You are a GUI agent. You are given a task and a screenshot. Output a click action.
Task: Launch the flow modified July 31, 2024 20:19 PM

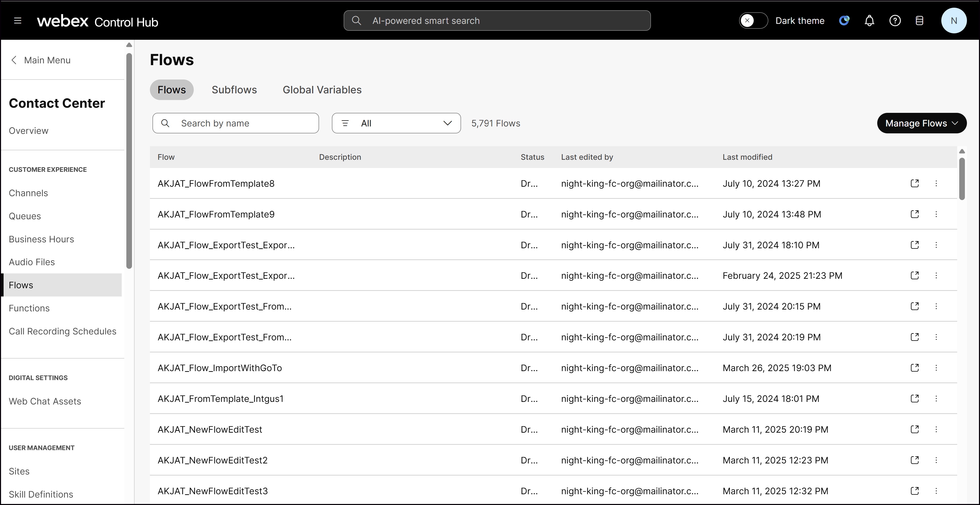(915, 337)
